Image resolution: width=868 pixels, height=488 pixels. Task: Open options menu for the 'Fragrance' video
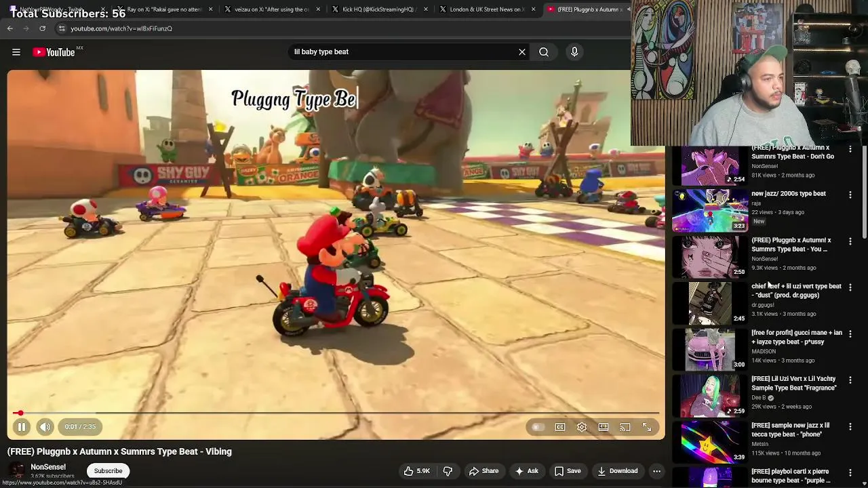click(850, 380)
